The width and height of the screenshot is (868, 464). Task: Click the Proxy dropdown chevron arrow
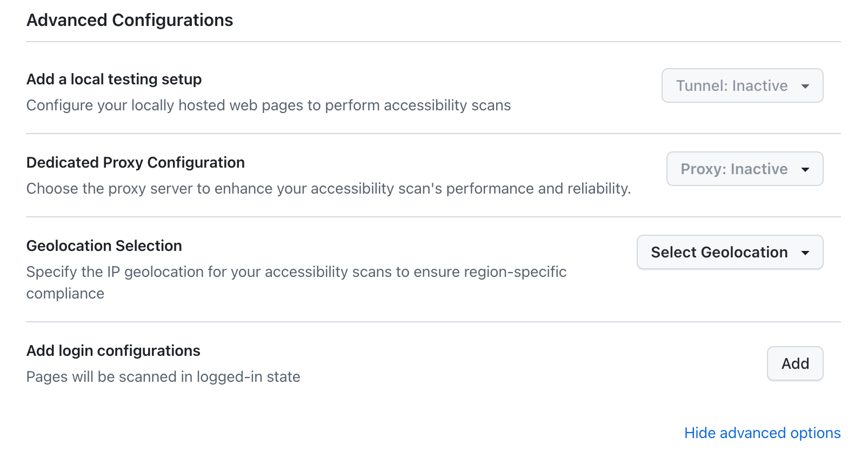pos(805,169)
